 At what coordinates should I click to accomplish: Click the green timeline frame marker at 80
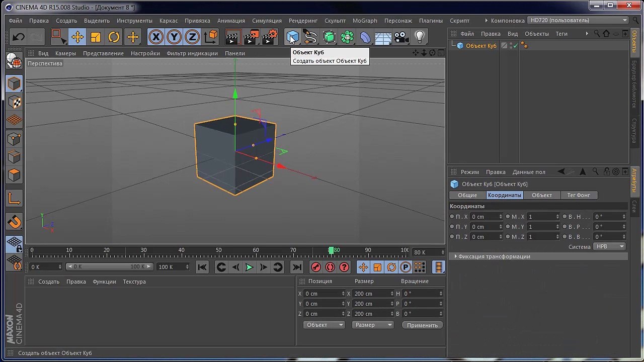[x=331, y=250]
